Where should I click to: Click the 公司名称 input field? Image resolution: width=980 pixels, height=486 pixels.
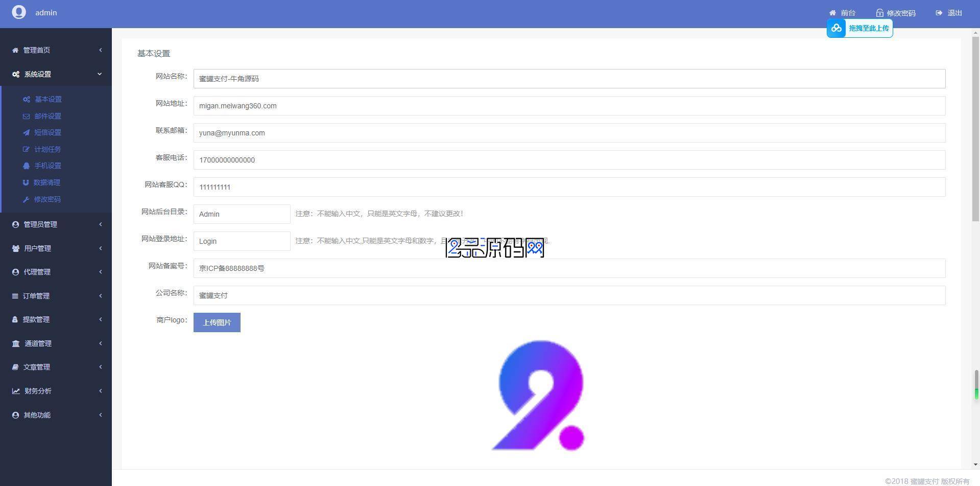(x=569, y=295)
